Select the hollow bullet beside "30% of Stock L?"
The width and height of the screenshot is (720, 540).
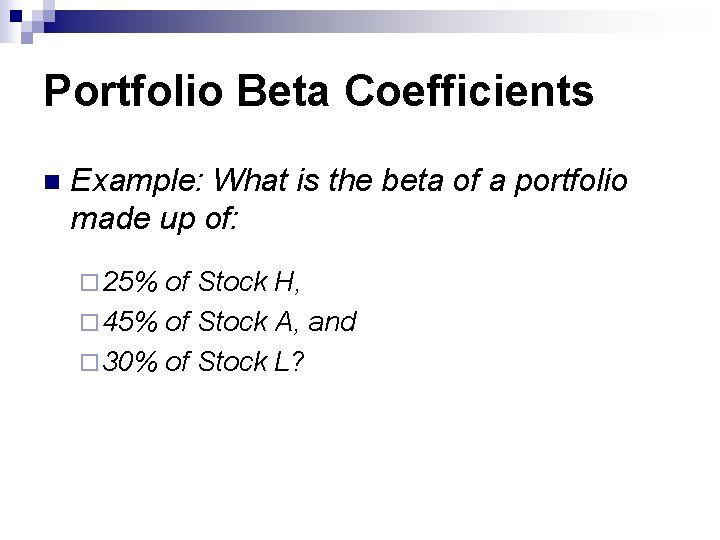(x=84, y=362)
